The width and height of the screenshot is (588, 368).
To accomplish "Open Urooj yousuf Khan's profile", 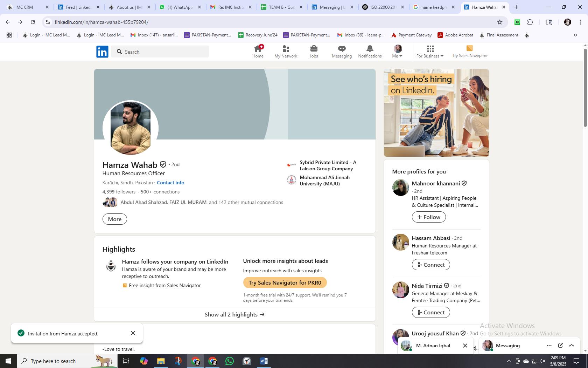I will pyautogui.click(x=435, y=333).
